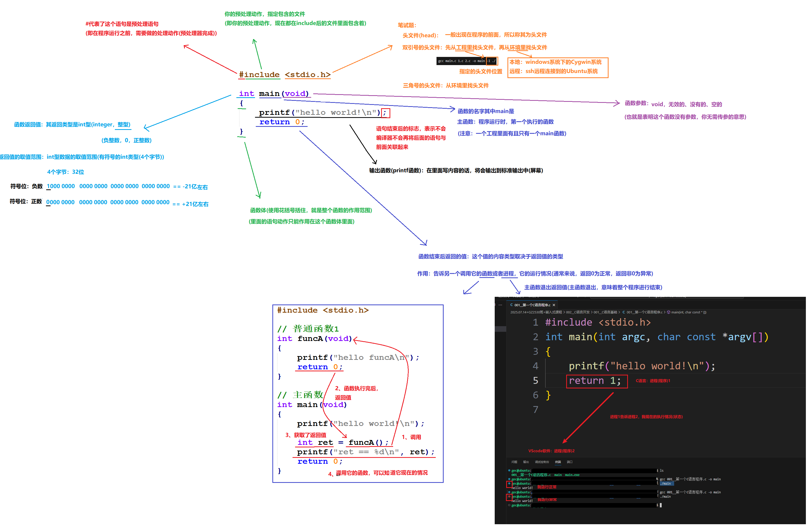Click 'return 1;' in the VS Code editor

[595, 381]
